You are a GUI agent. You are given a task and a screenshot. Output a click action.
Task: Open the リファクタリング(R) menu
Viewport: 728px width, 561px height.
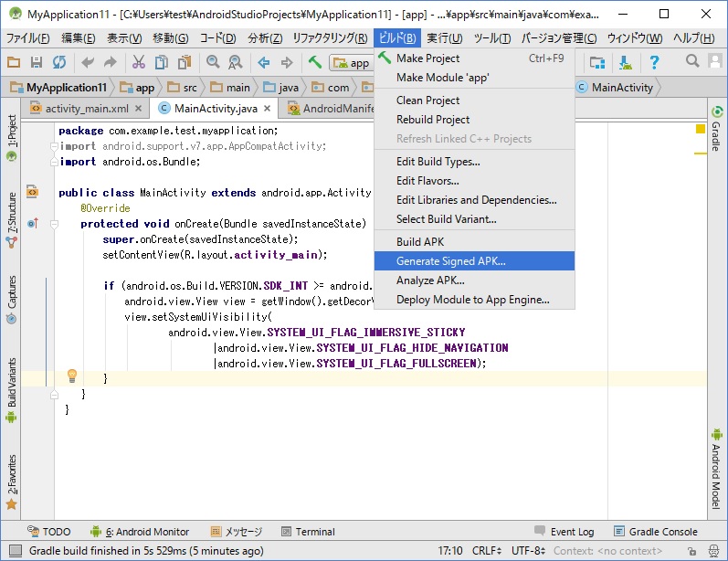coord(330,37)
